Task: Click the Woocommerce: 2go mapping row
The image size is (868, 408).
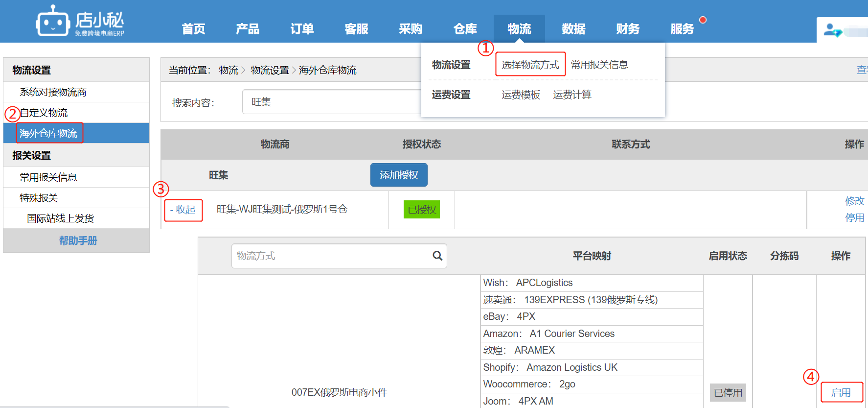Action: pos(592,384)
